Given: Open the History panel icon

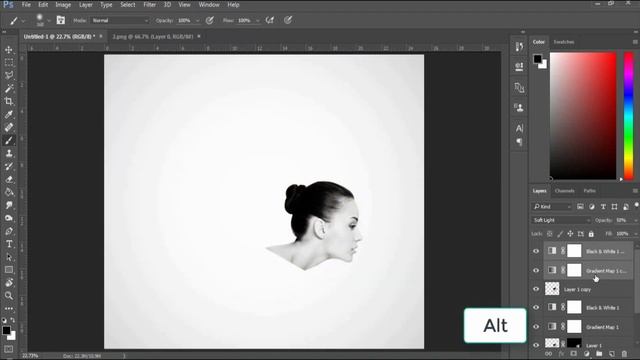Looking at the screenshot, I should (x=519, y=47).
